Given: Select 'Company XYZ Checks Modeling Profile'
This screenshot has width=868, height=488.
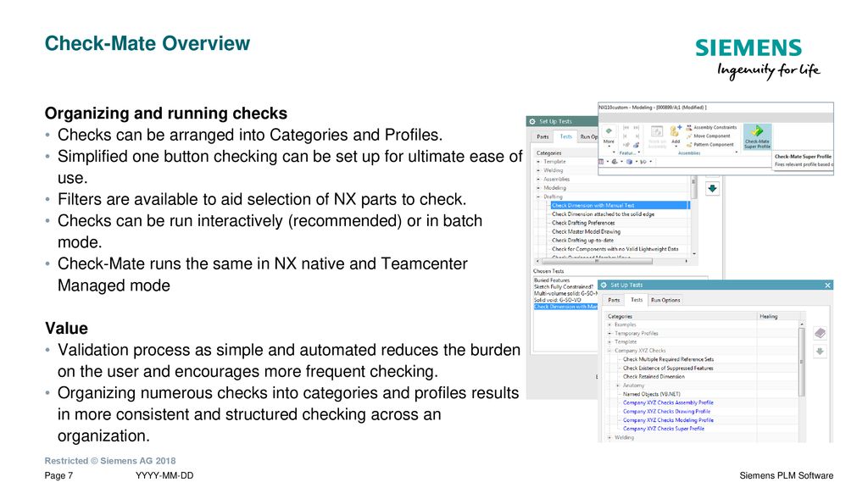Looking at the screenshot, I should [668, 420].
